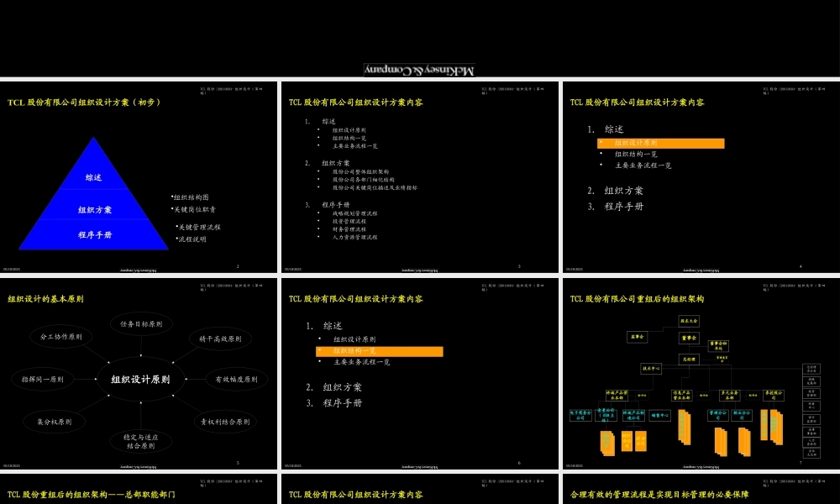Click 综述 at the pyramid's top tier
The width and height of the screenshot is (840, 504).
94,177
